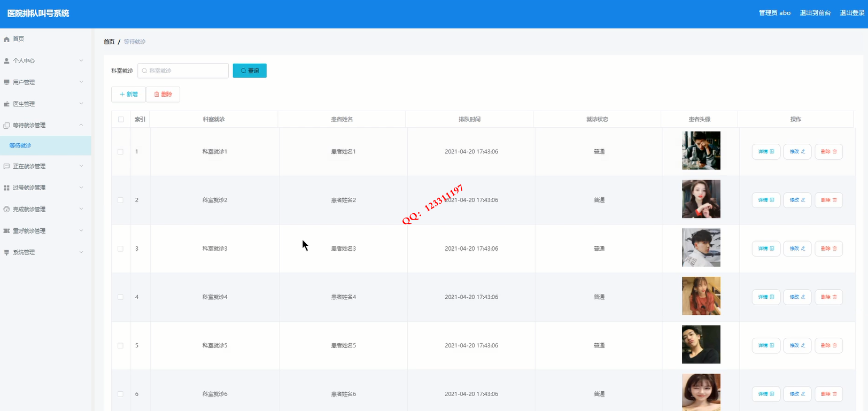Image resolution: width=868 pixels, height=411 pixels.
Task: Click the 等待就诊管理 sidebar icon
Action: point(6,126)
